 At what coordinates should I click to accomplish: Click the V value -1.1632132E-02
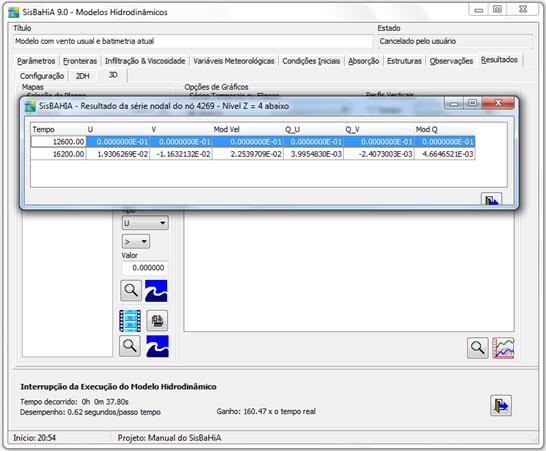click(x=181, y=154)
